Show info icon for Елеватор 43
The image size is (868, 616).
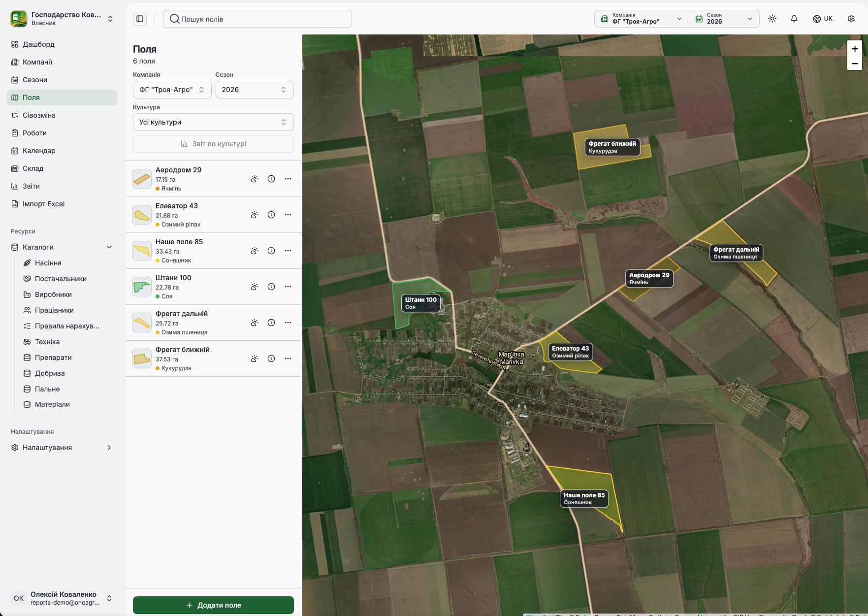(271, 215)
